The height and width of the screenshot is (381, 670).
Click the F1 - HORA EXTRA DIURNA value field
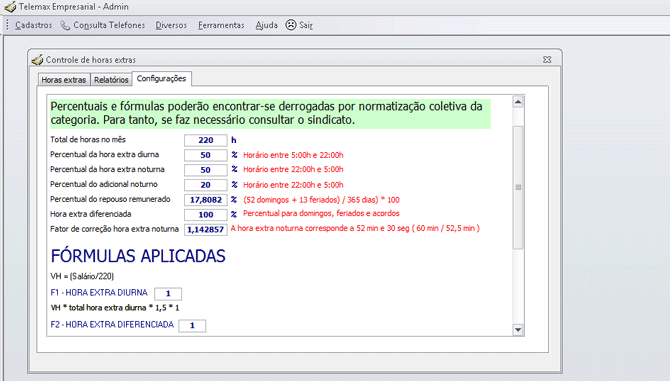click(x=168, y=294)
